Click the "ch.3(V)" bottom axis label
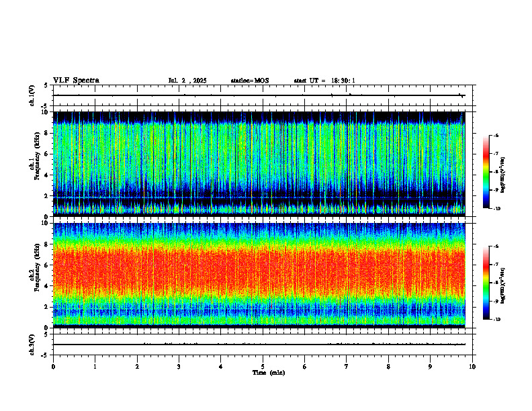 point(32,345)
